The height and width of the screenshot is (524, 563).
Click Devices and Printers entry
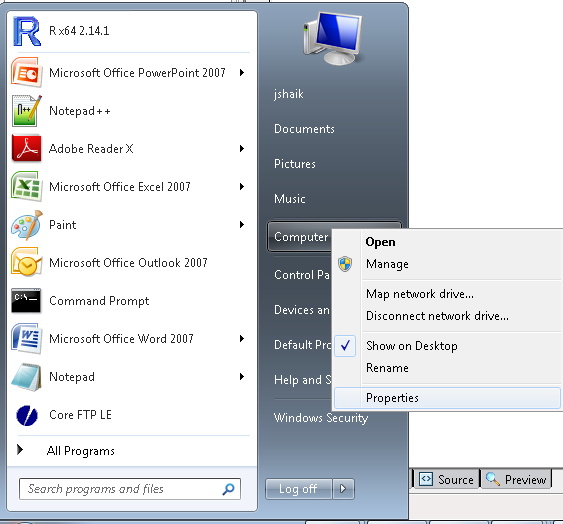[302, 310]
